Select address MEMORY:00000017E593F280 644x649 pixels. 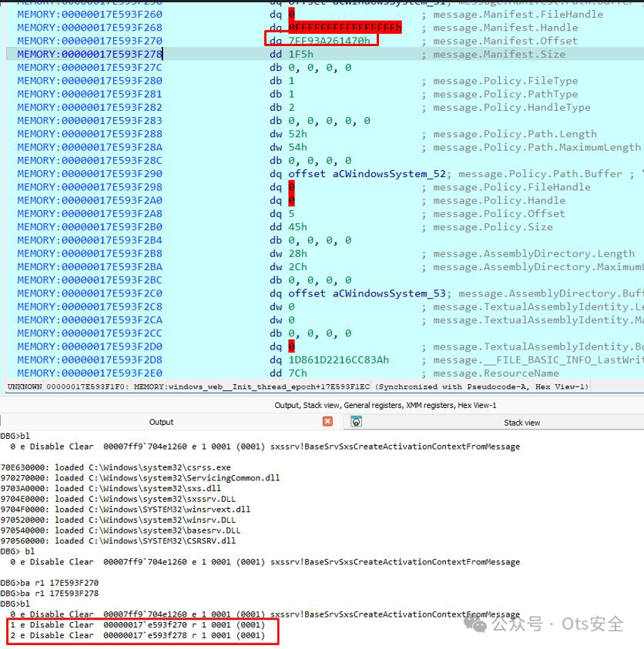click(x=90, y=81)
